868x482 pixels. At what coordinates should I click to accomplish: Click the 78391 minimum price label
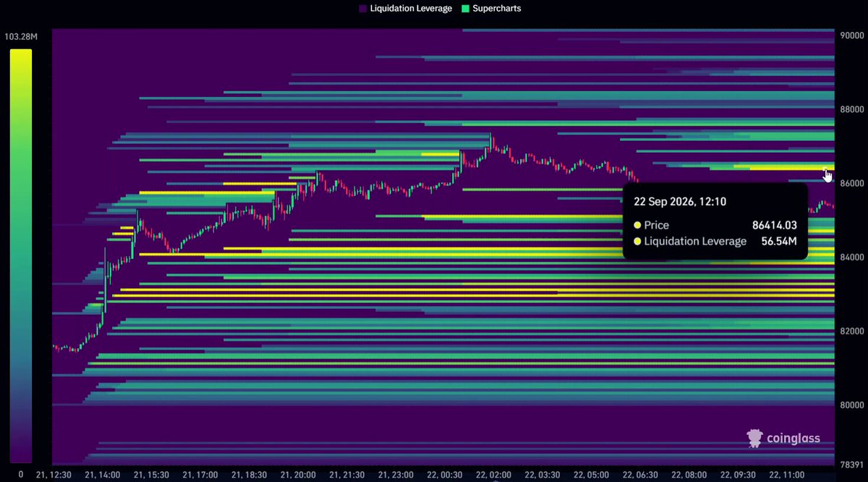point(851,464)
